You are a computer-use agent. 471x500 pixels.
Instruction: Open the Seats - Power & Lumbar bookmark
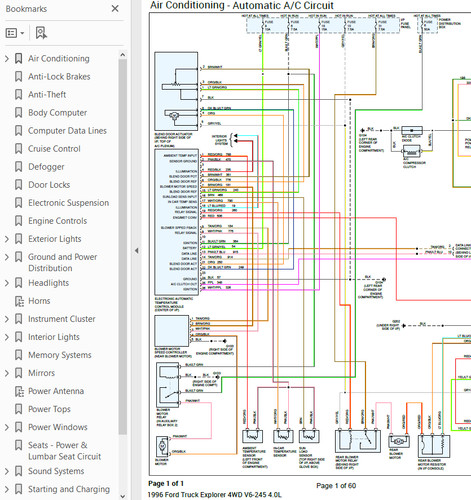64,451
